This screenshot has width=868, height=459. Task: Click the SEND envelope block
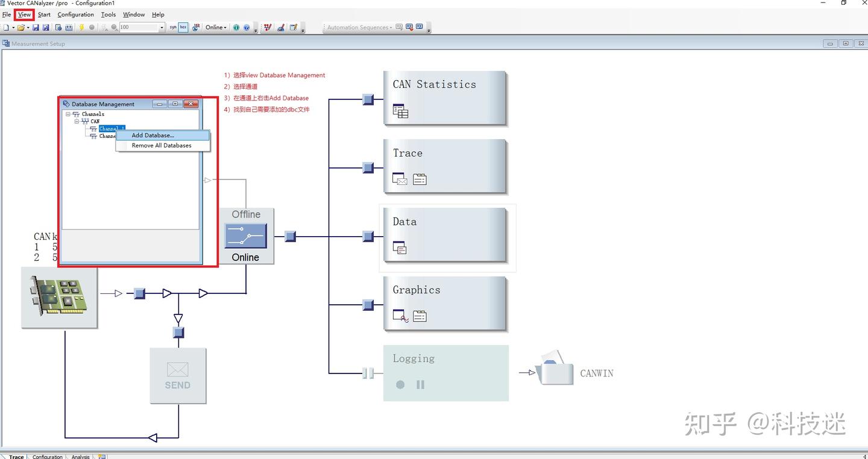(x=178, y=376)
